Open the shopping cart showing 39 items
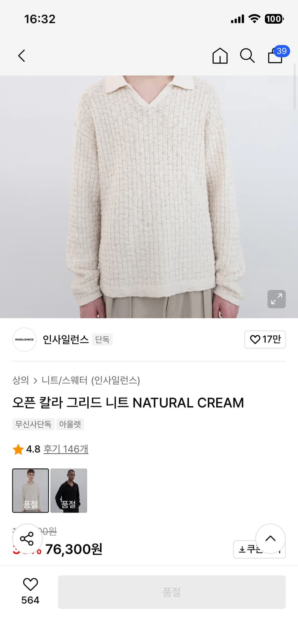 tap(275, 56)
